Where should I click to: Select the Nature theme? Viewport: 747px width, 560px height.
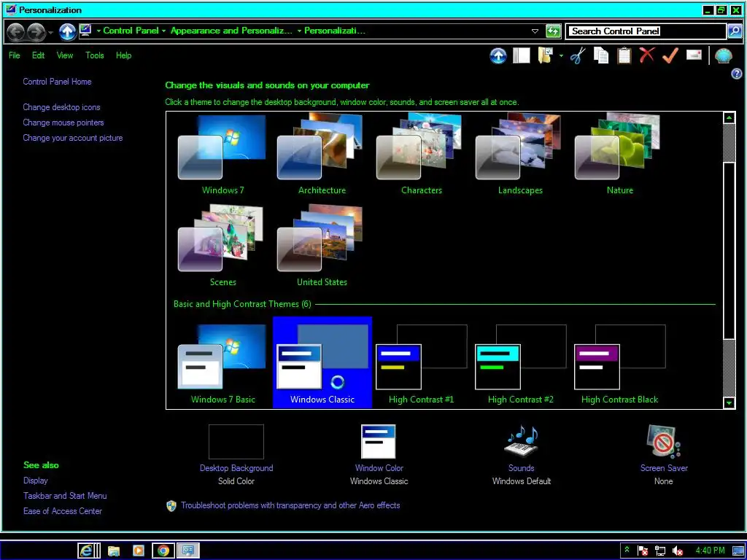pos(619,155)
